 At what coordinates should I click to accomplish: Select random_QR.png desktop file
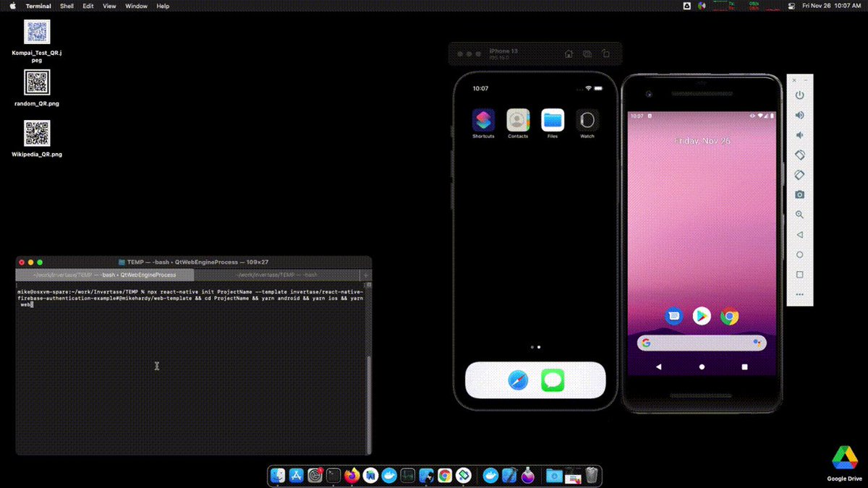click(x=37, y=88)
